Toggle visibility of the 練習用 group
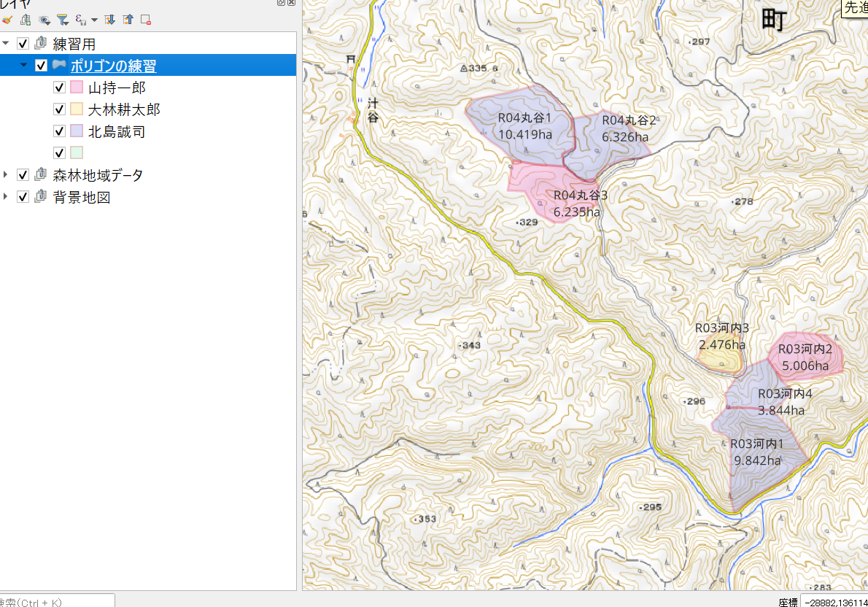This screenshot has width=868, height=607. (x=23, y=43)
